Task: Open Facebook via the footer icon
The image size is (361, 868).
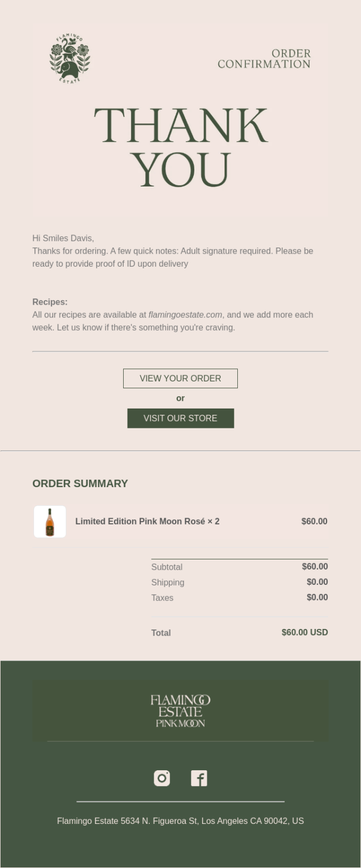Action: click(x=199, y=778)
